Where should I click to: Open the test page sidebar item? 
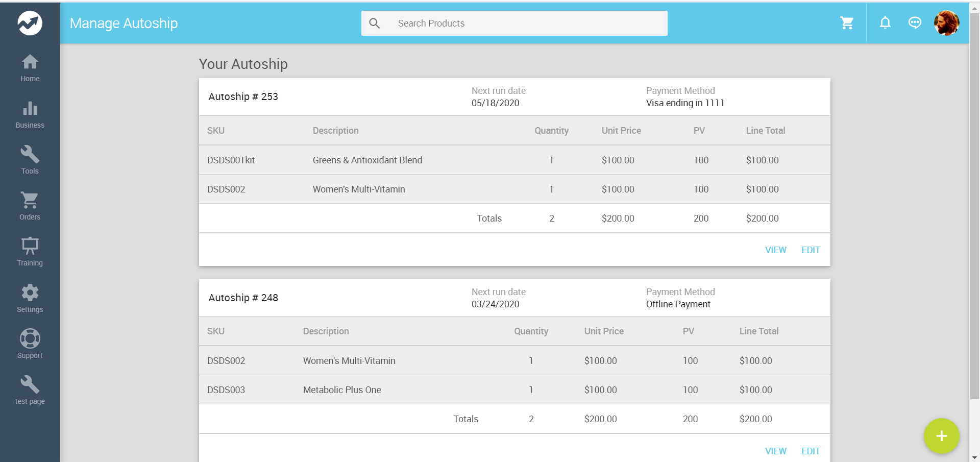30,391
